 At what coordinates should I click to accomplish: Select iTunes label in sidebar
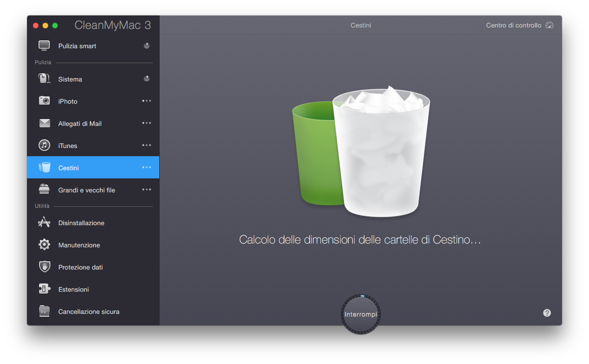[x=68, y=146]
